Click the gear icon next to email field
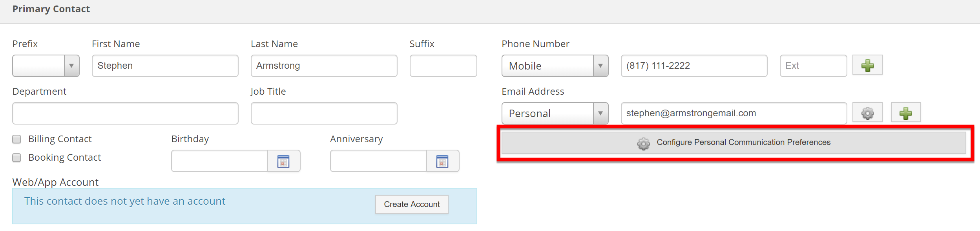 pos(867,113)
